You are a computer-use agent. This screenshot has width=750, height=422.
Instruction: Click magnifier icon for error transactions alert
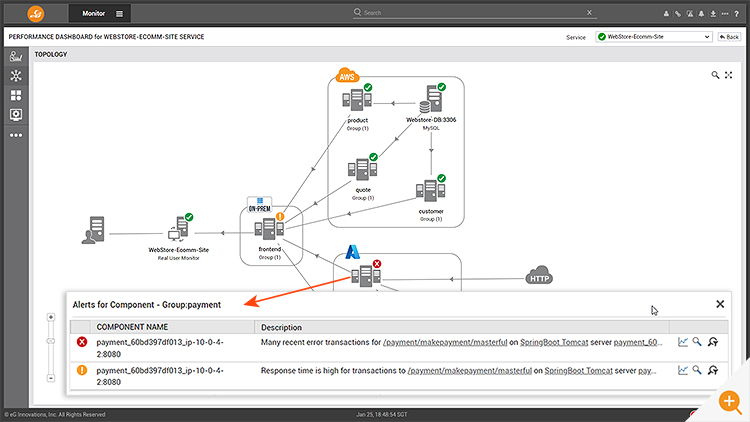pyautogui.click(x=697, y=342)
